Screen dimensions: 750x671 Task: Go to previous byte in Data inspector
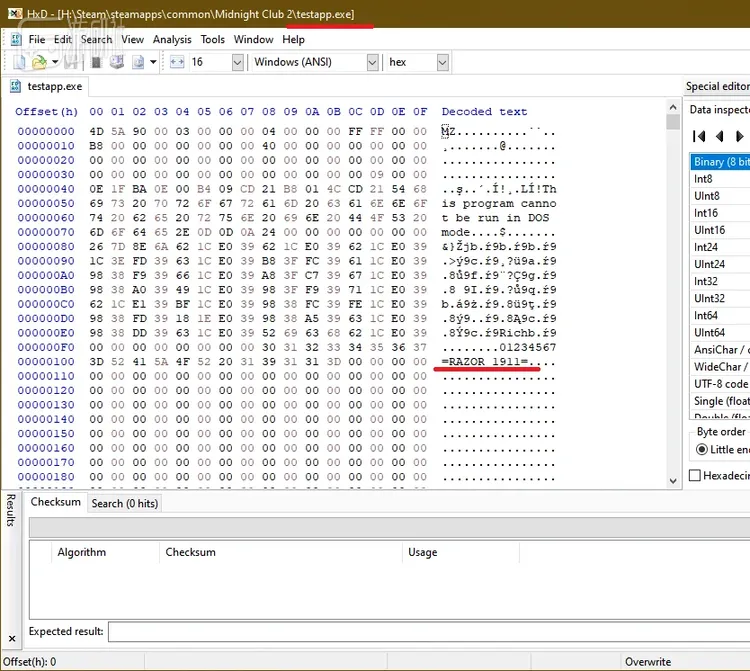point(719,136)
